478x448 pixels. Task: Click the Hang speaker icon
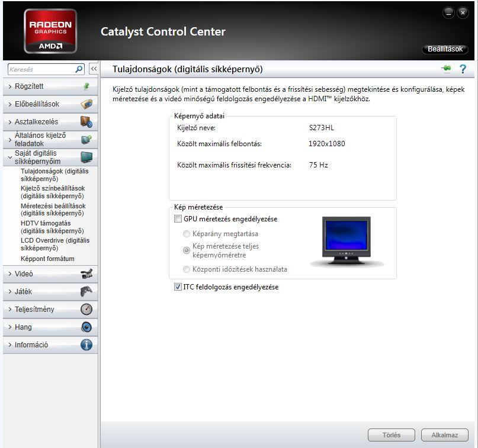coord(86,327)
